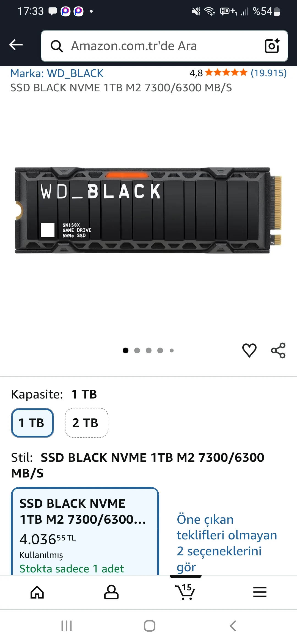Share this product via share icon
This screenshot has width=297, height=644.
tap(278, 350)
